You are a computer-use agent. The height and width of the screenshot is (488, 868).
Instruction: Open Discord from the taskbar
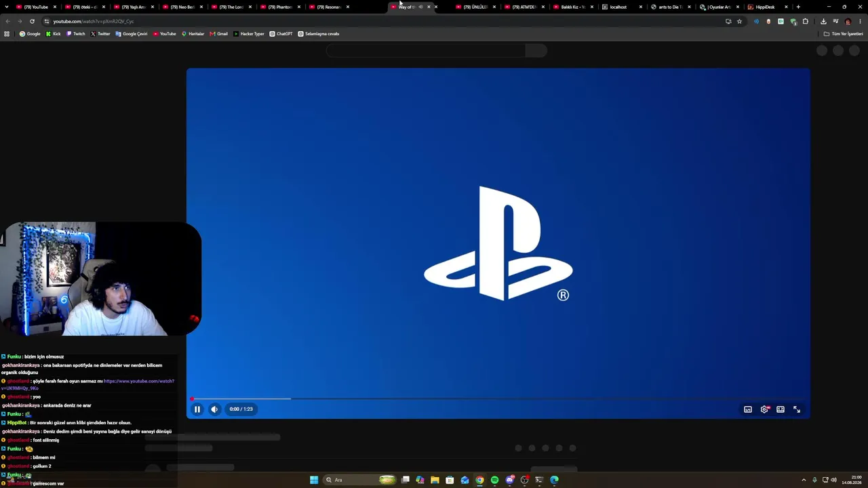509,480
